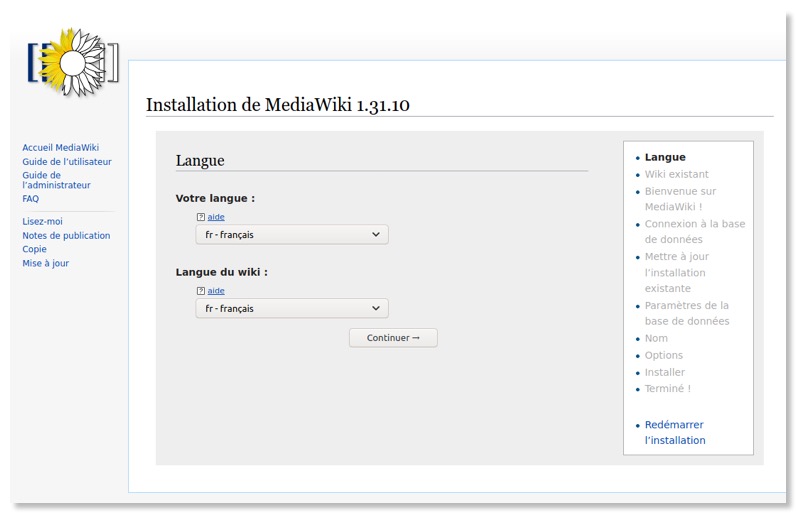The height and width of the screenshot is (513, 796).
Task: Click Redémarrer l'installation link
Action: point(675,432)
